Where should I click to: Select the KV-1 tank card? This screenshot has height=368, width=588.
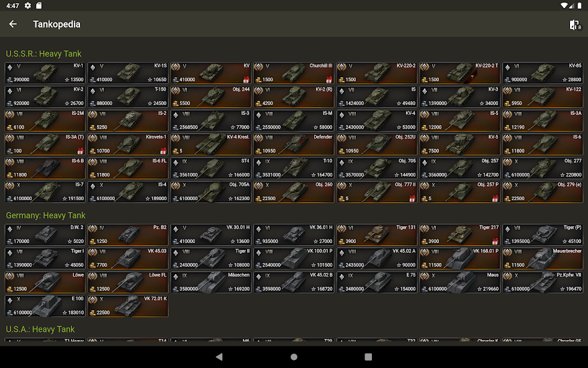coord(45,72)
